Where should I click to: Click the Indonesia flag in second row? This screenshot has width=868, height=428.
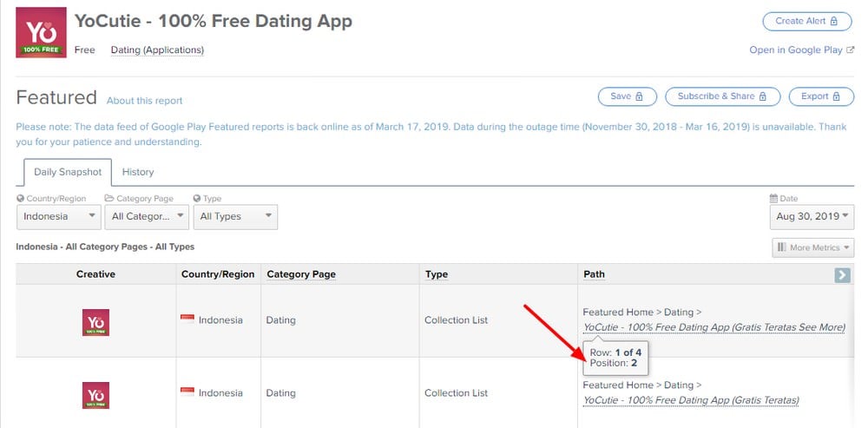(187, 392)
